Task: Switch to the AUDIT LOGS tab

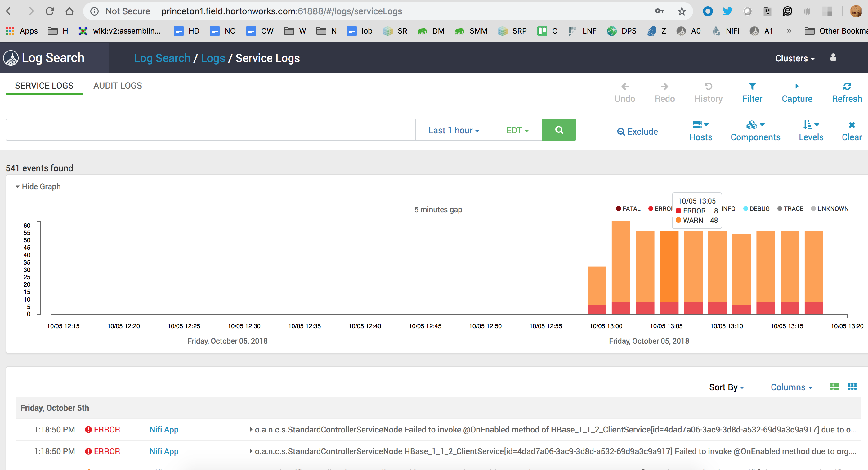Action: [x=118, y=86]
